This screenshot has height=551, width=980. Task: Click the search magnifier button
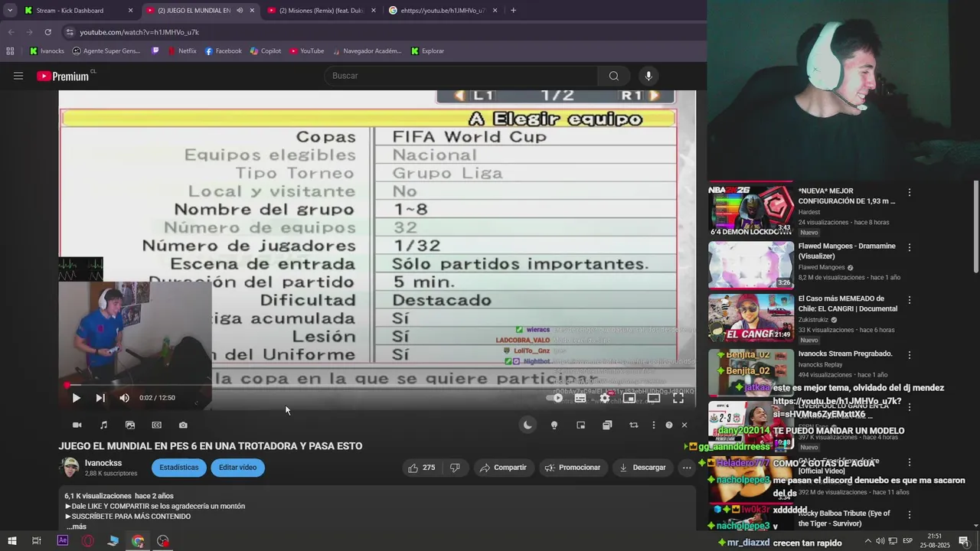click(x=613, y=76)
